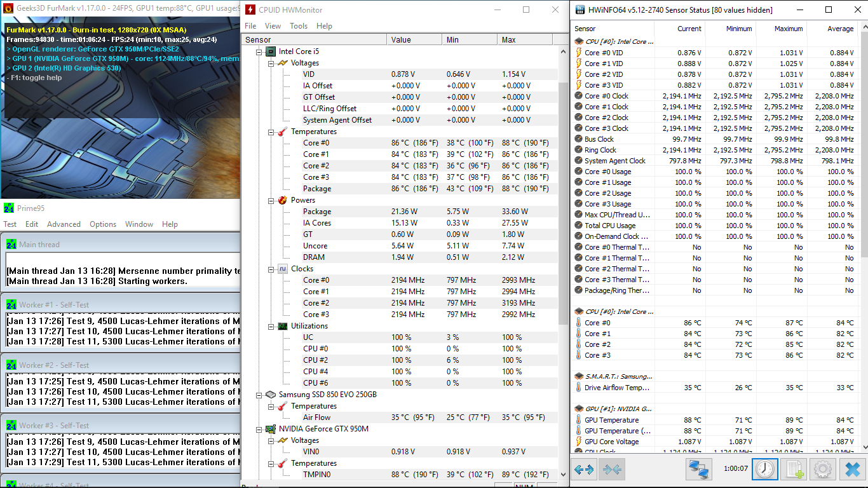The width and height of the screenshot is (868, 488).
Task: Select the GPU Core Voltage row in HWiNFO
Action: pos(715,442)
